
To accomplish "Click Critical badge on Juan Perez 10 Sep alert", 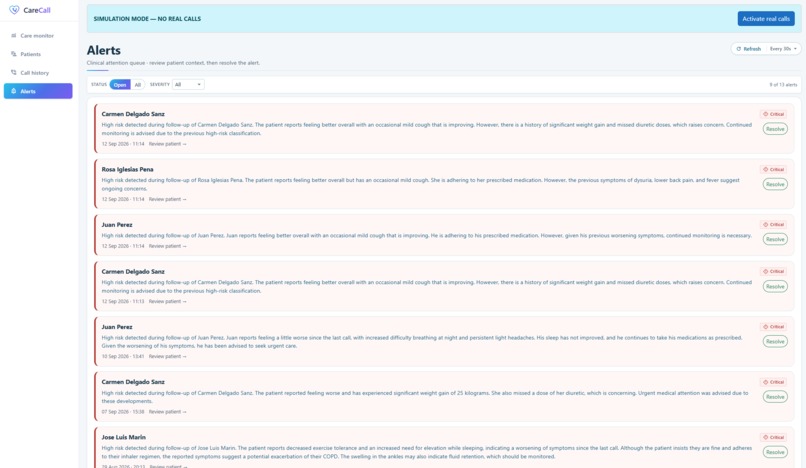I will tap(774, 327).
